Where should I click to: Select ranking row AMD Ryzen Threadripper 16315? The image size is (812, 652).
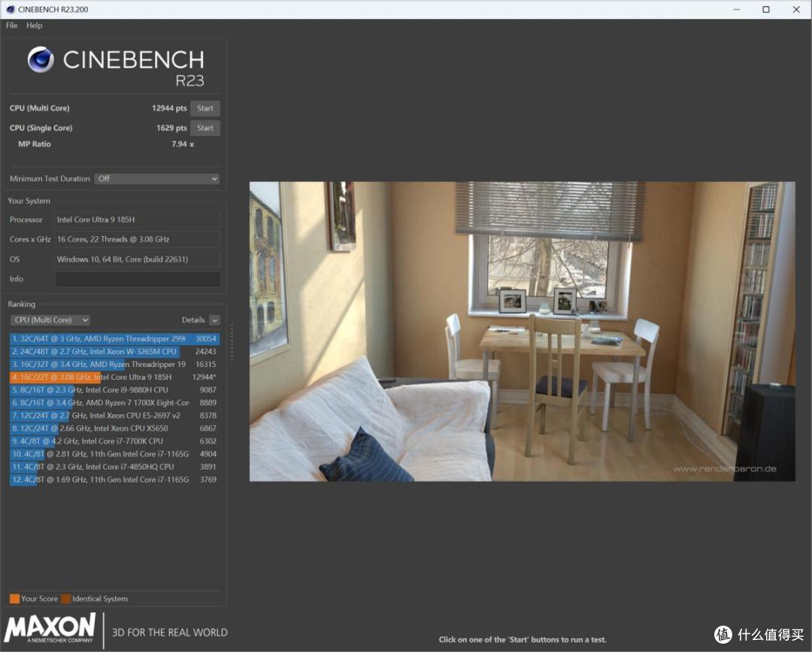[114, 365]
